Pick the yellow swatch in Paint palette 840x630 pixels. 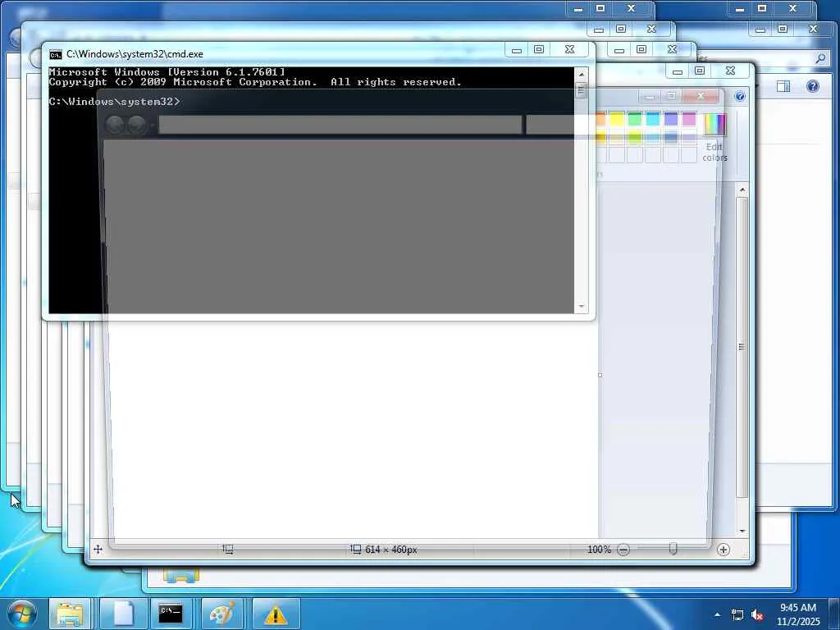(617, 118)
